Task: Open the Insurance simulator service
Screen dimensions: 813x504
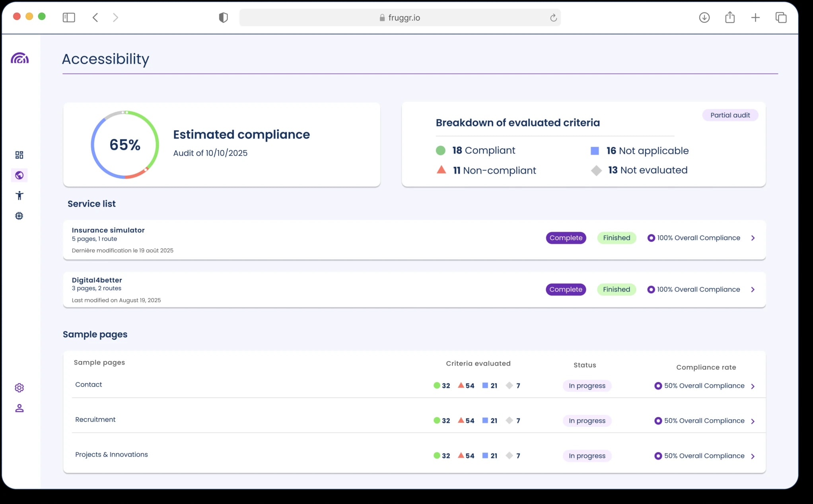Action: [414, 240]
